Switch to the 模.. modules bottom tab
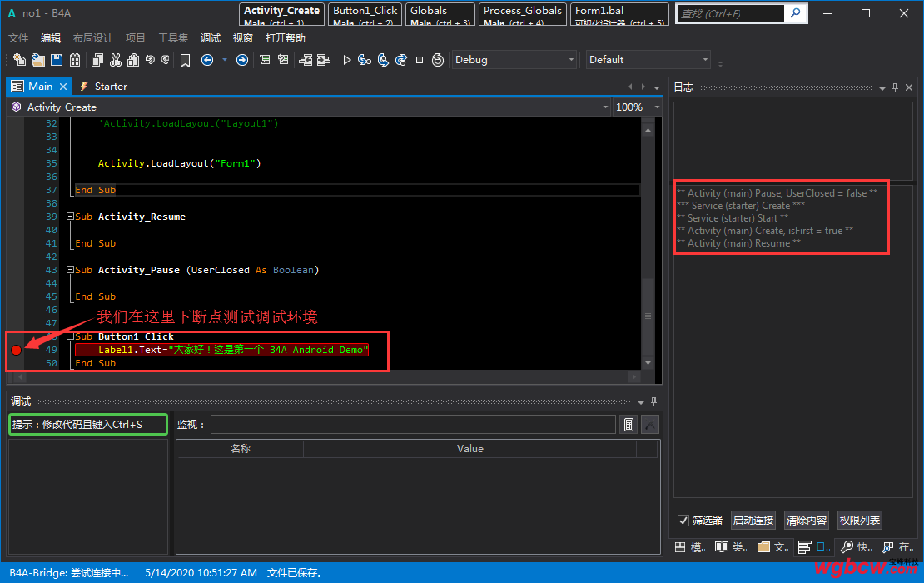The width and height of the screenshot is (924, 583). pyautogui.click(x=689, y=547)
